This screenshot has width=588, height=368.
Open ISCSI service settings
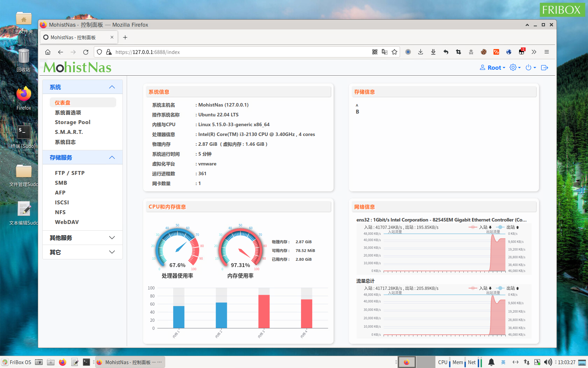tap(62, 203)
